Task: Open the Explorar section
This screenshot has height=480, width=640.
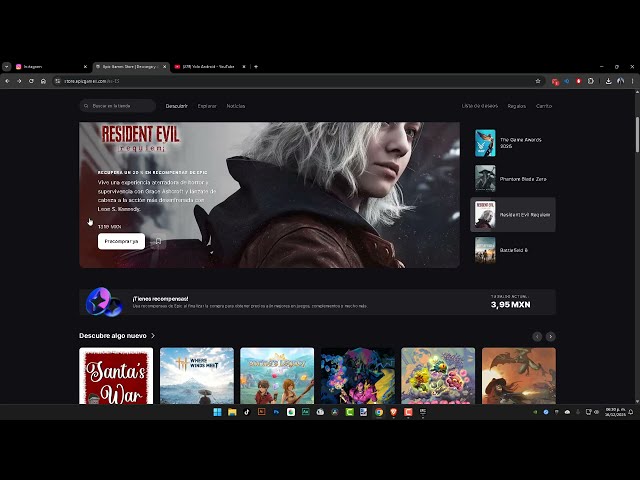Action: pos(207,106)
